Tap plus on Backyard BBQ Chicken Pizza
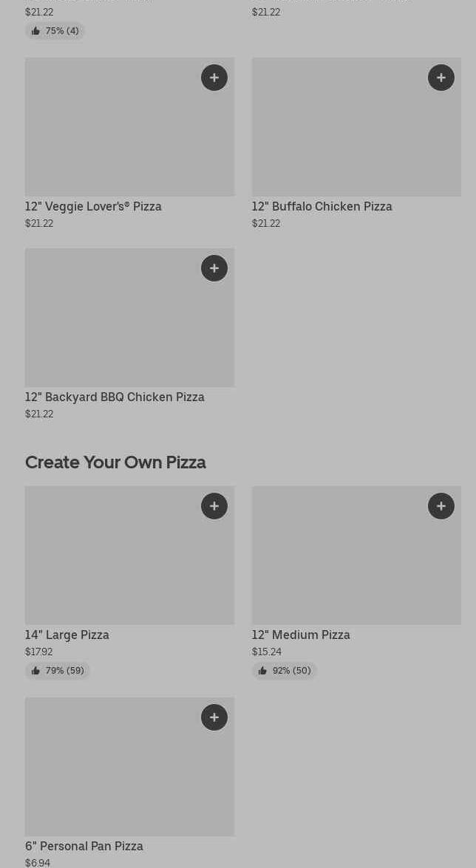The height and width of the screenshot is (868, 476). (x=214, y=268)
